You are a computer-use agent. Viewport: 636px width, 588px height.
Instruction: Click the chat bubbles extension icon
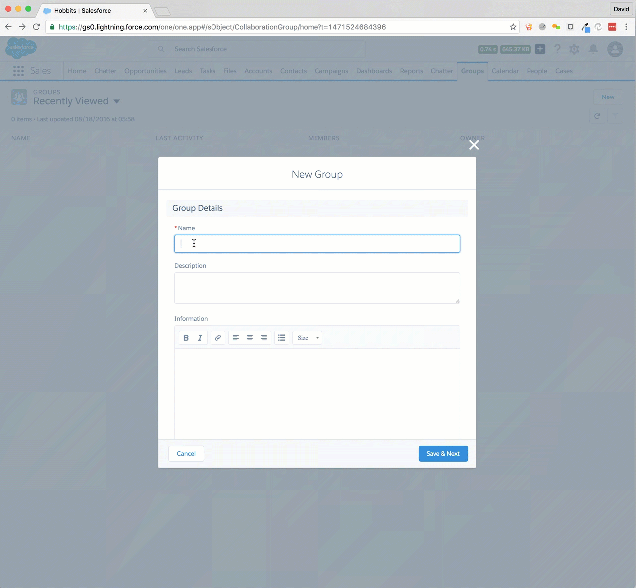point(556,27)
